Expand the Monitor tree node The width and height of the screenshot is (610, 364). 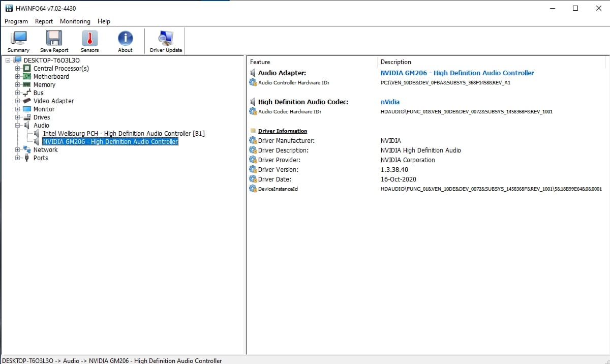click(x=18, y=109)
